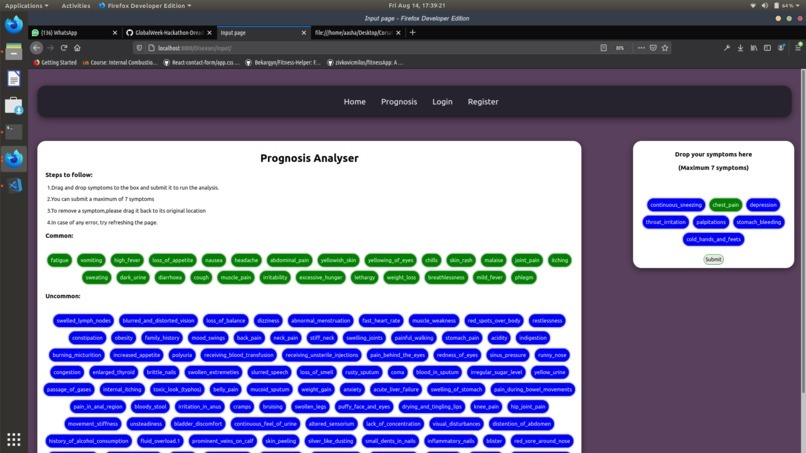This screenshot has height=453, width=806.
Task: Bookmark this page with star icon
Action: [x=665, y=48]
